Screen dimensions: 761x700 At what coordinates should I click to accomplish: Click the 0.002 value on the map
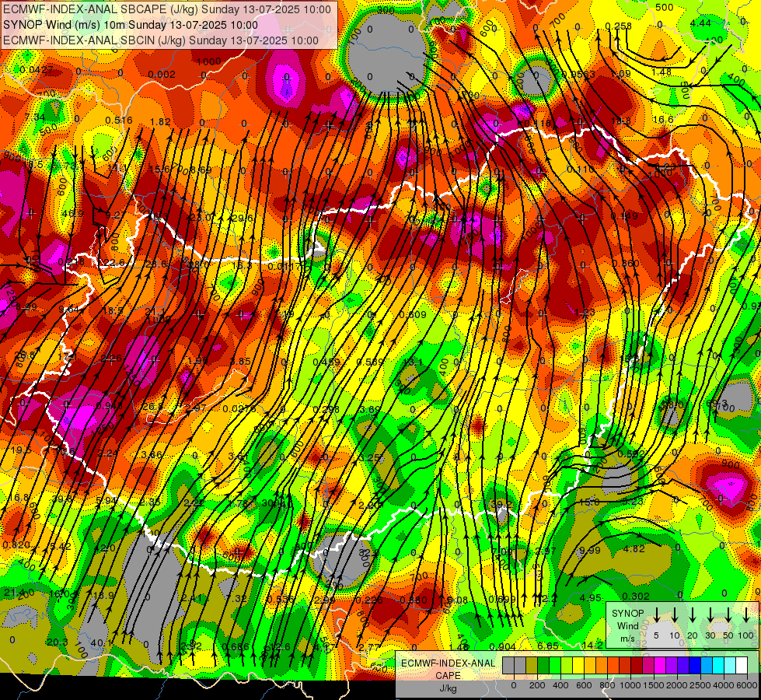[162, 75]
